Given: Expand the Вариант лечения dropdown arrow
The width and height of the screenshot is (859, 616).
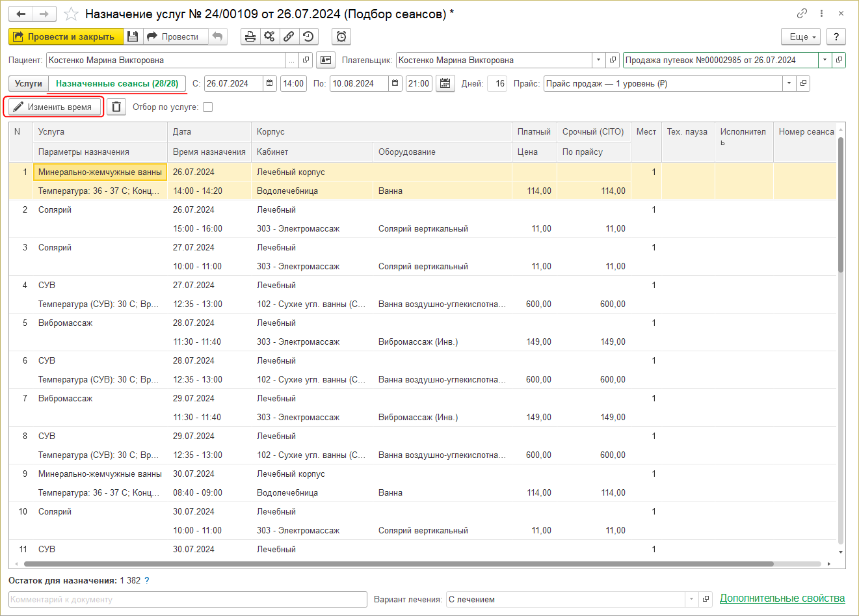Looking at the screenshot, I should point(692,599).
